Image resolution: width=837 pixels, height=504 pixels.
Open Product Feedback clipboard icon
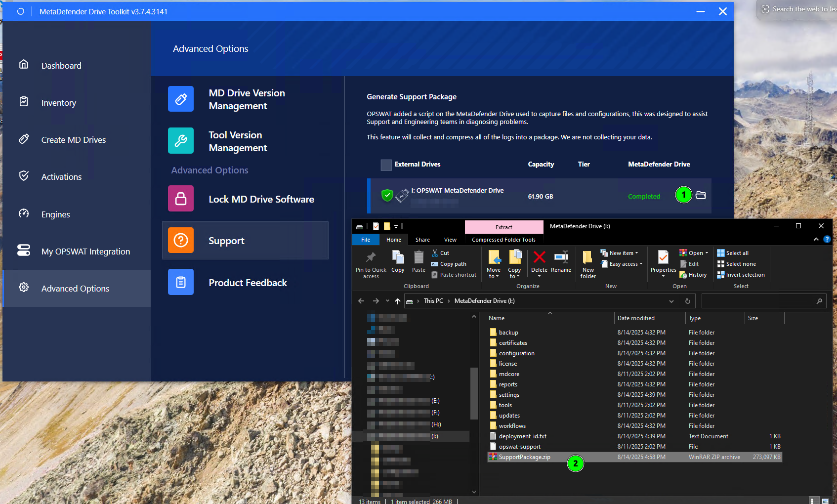pos(181,282)
